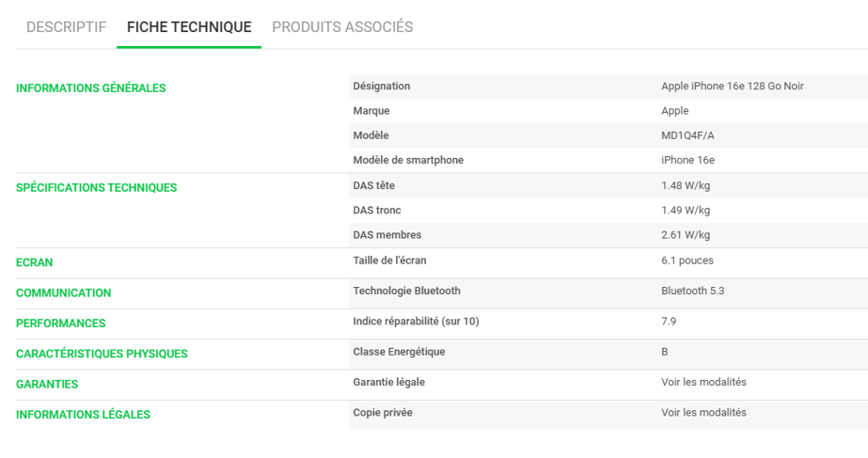Select the 6.1 pouces screen size value
The image size is (868, 458).
point(687,260)
